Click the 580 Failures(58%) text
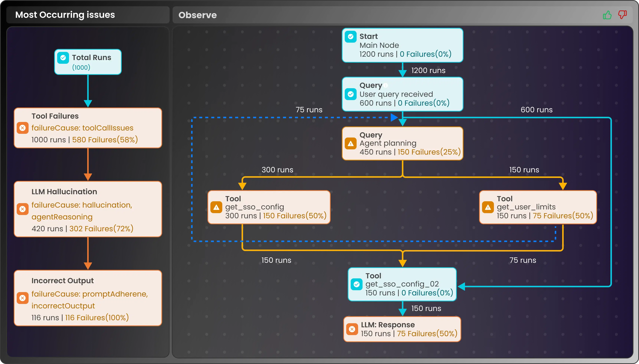 [105, 140]
